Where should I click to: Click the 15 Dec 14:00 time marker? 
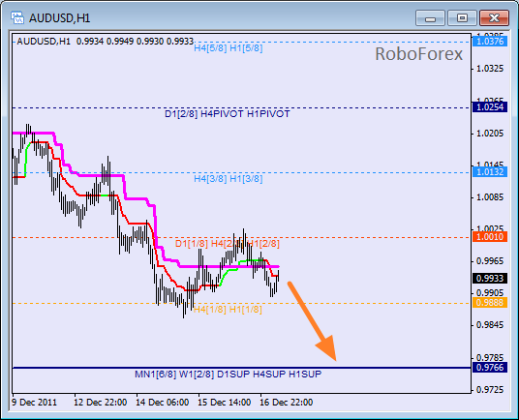(224, 403)
